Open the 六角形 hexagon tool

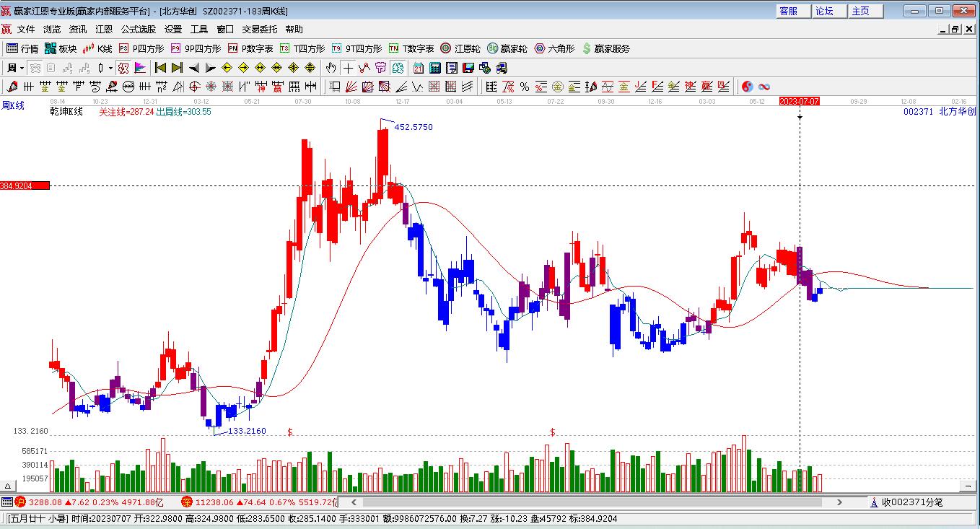point(554,48)
